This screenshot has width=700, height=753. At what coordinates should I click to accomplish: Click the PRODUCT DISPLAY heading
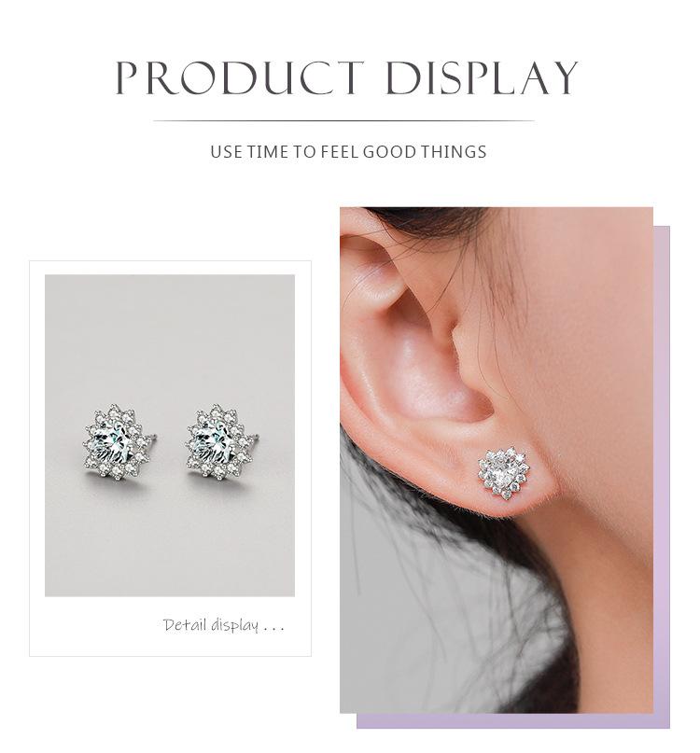click(346, 77)
